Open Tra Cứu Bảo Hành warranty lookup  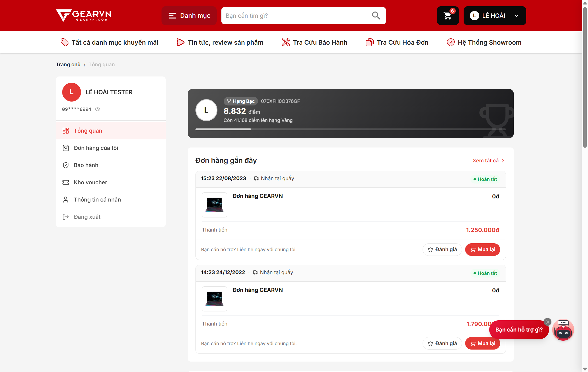315,42
